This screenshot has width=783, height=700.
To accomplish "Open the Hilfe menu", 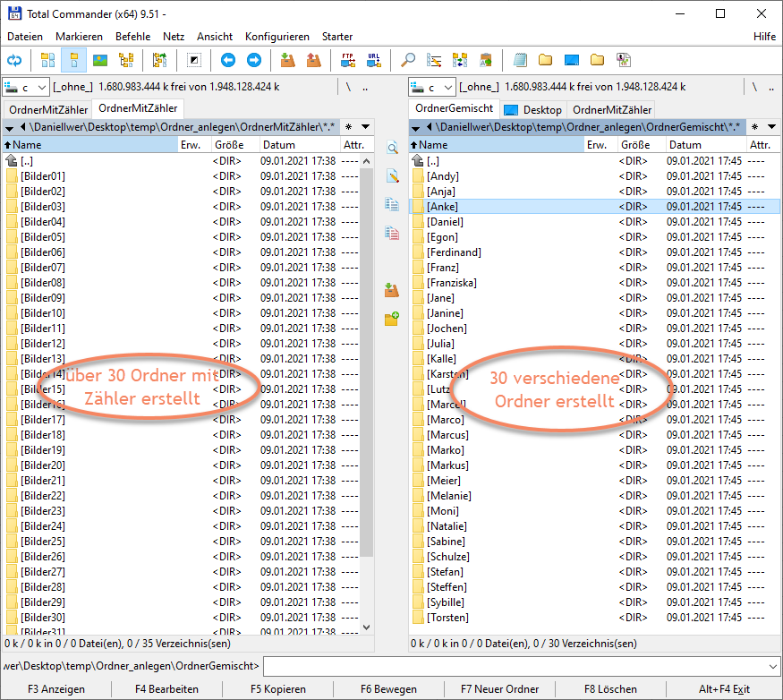I will pos(764,37).
